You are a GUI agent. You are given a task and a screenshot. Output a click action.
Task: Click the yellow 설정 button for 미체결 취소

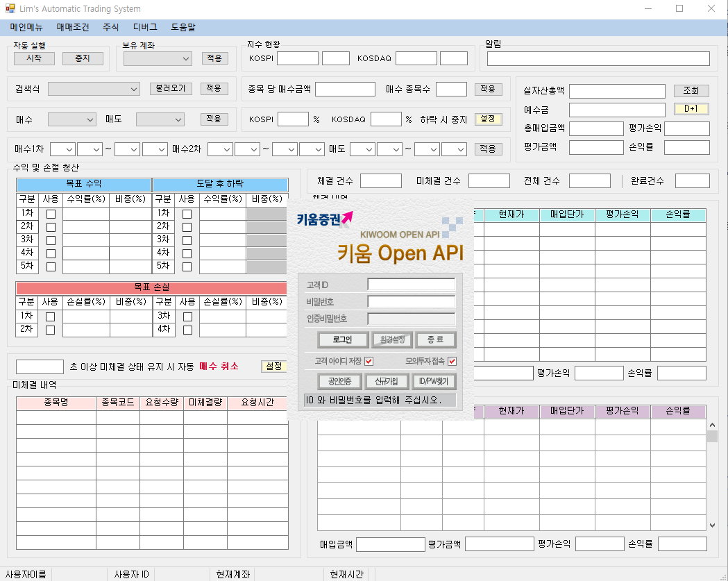274,367
